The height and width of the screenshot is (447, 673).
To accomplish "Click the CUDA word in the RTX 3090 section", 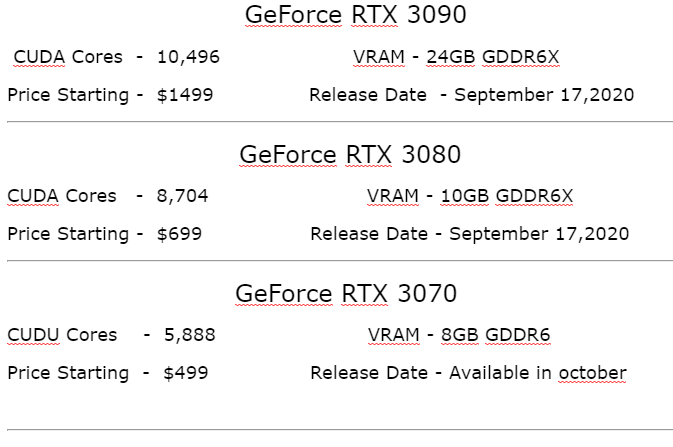I will 39,57.
